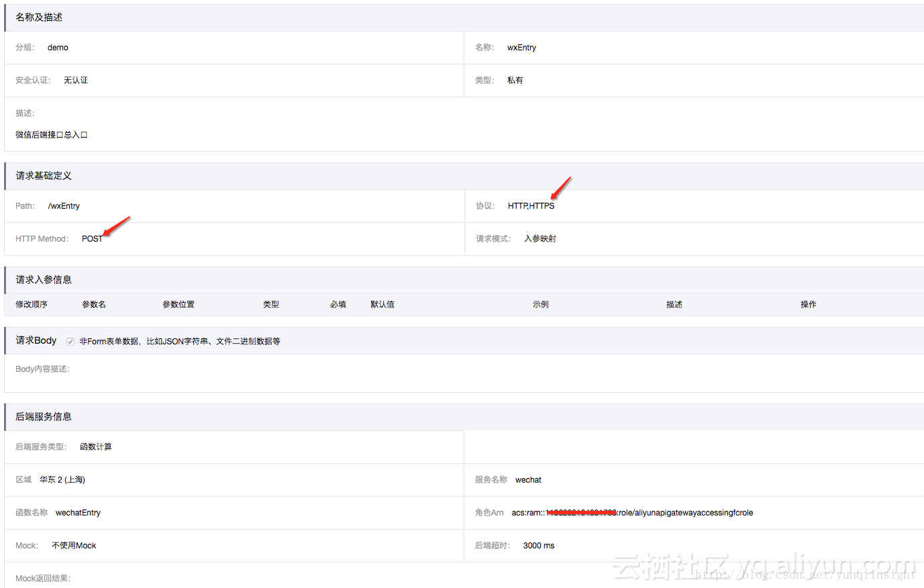Click the '示例' column header
924x588 pixels.
(x=541, y=305)
